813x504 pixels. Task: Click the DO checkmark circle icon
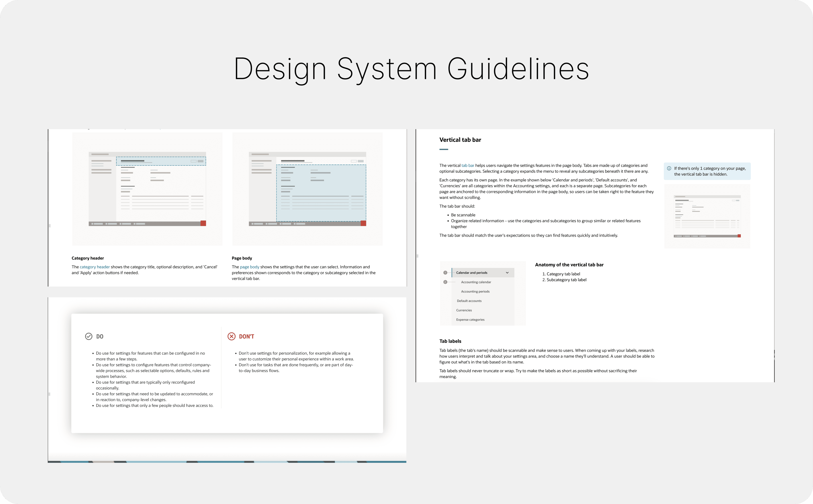pyautogui.click(x=88, y=336)
